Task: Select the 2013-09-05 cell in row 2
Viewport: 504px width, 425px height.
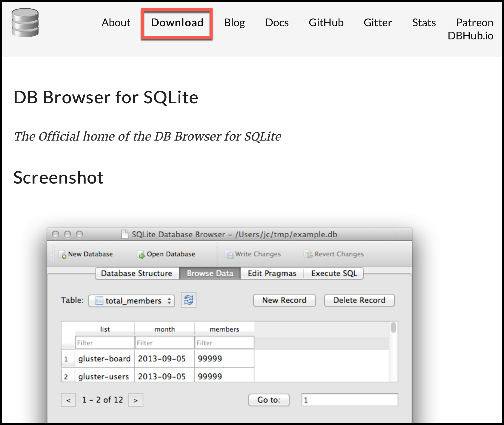Action: coord(165,375)
